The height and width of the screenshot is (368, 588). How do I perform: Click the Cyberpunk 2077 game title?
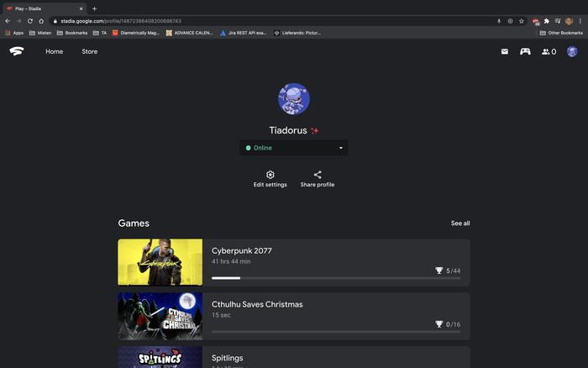coord(242,250)
